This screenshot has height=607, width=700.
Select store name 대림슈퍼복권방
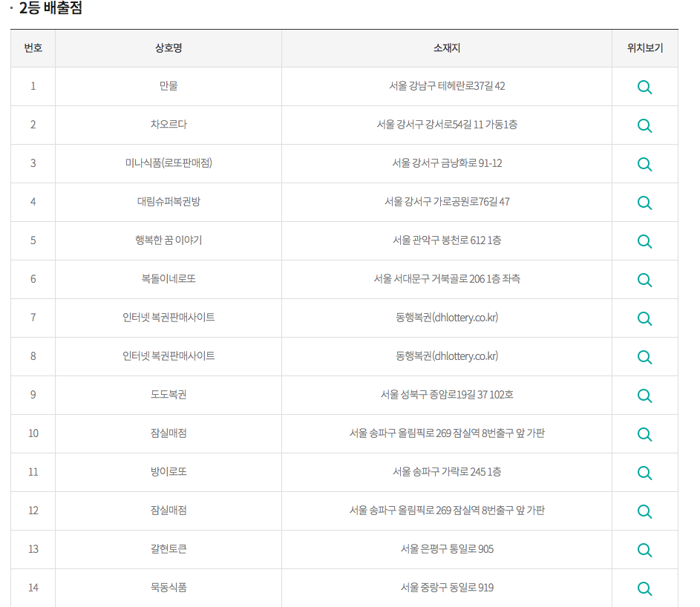pyautogui.click(x=169, y=201)
